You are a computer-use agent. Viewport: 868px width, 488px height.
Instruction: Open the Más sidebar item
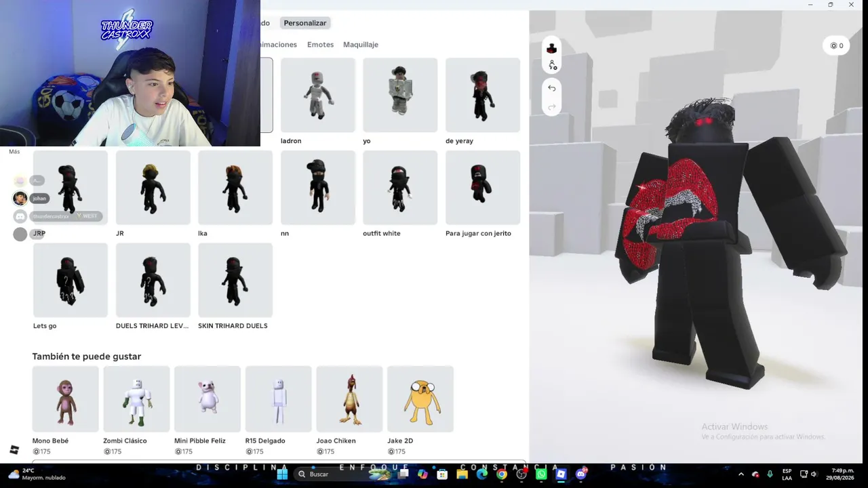[x=14, y=152]
